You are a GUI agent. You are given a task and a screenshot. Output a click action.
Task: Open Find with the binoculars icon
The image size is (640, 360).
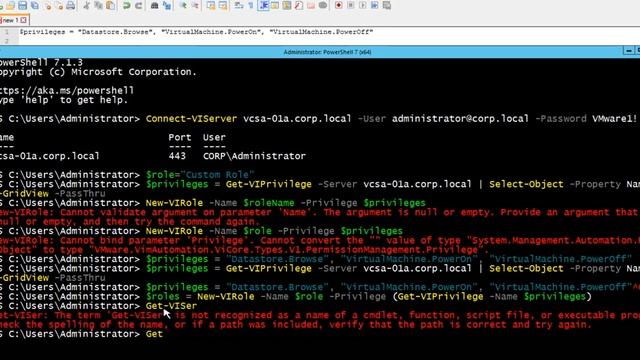point(154,5)
